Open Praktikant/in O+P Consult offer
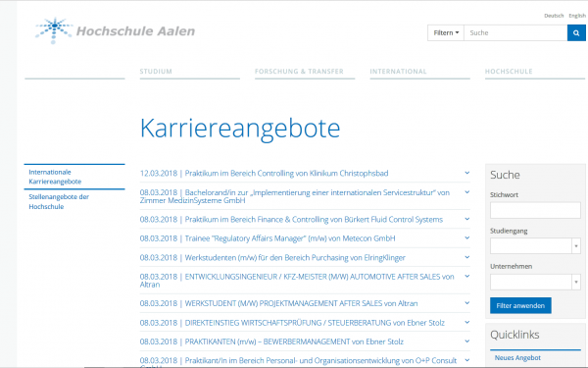Screen dimensions: 588x368 [298, 361]
